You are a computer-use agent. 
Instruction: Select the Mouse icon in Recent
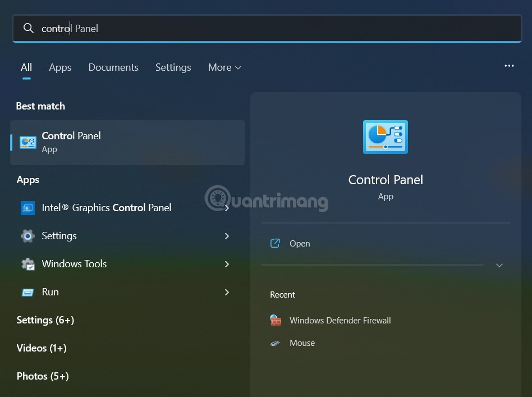pyautogui.click(x=276, y=343)
